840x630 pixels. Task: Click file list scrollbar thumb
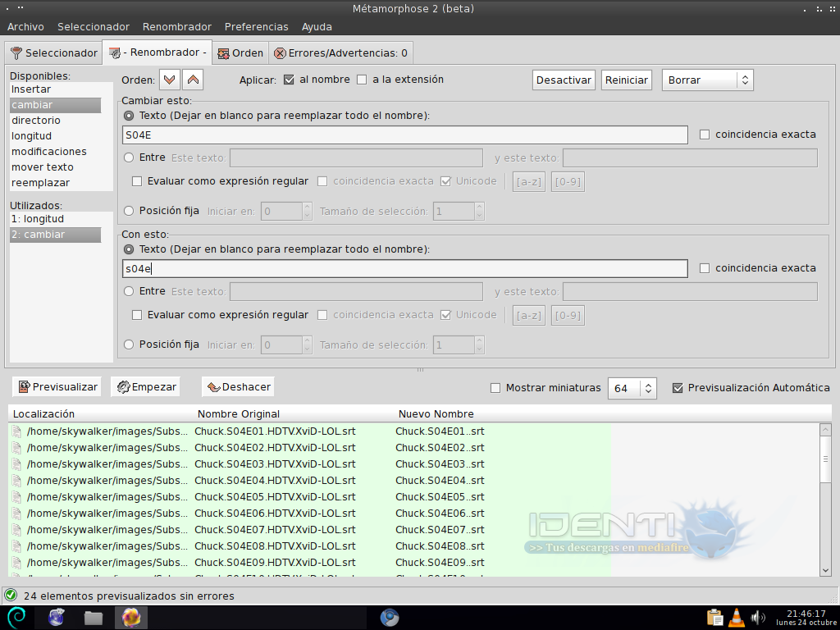pos(825,459)
